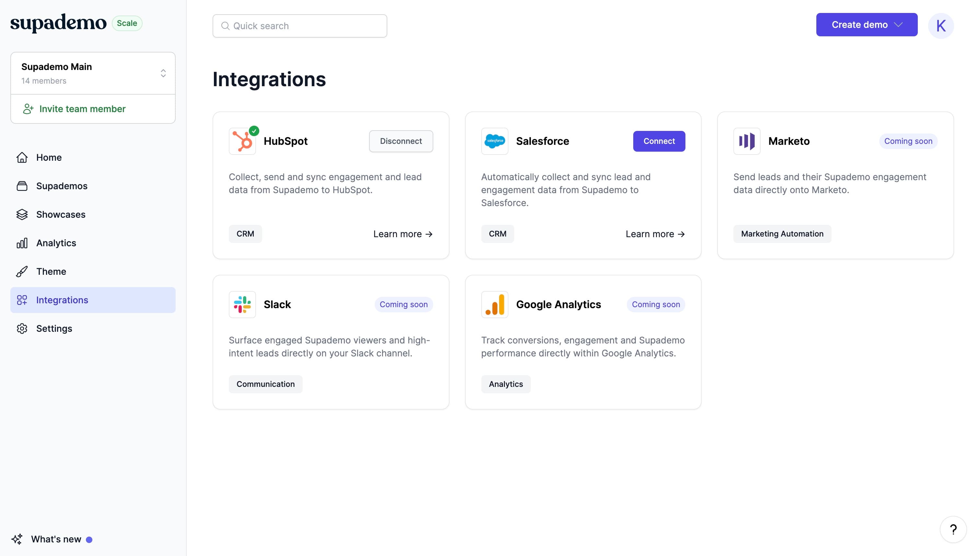
Task: Click Marketo Coming soon badge
Action: [908, 141]
